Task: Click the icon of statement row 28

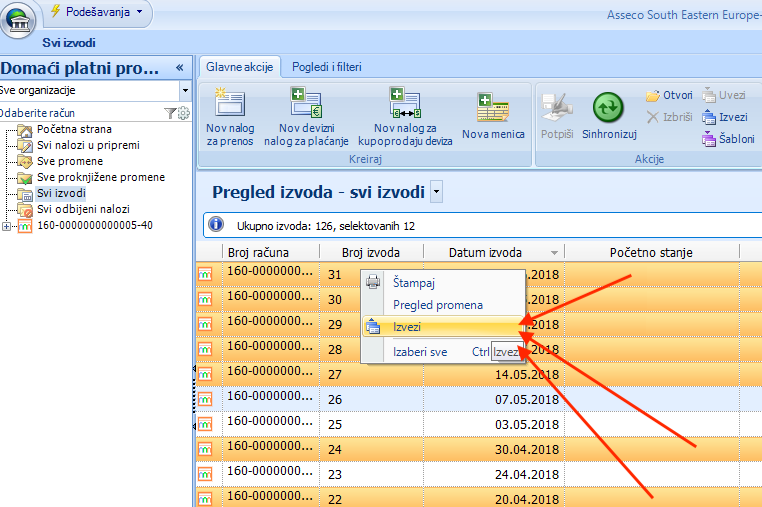Action: coord(205,349)
